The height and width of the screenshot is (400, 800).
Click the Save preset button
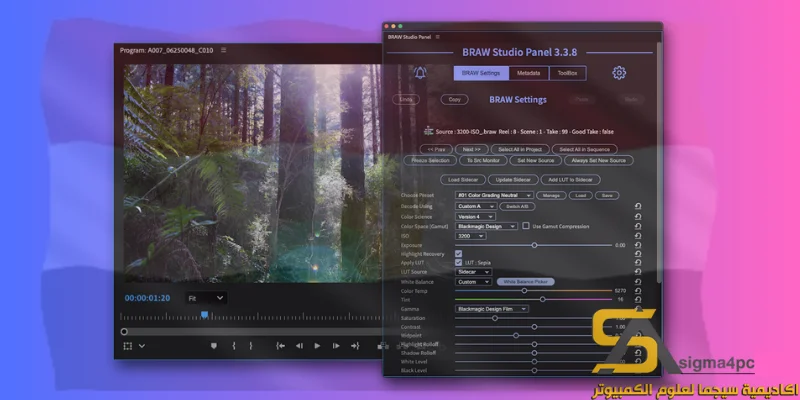607,195
